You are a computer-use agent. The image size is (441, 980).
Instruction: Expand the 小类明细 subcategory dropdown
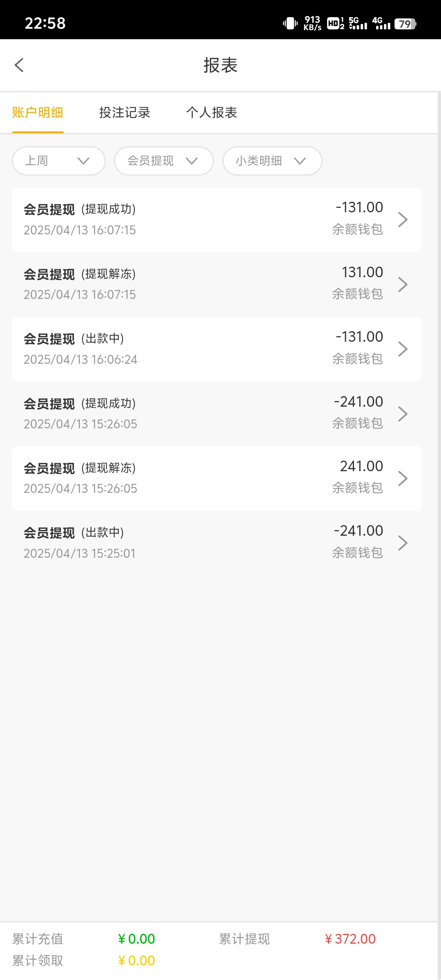pyautogui.click(x=272, y=161)
